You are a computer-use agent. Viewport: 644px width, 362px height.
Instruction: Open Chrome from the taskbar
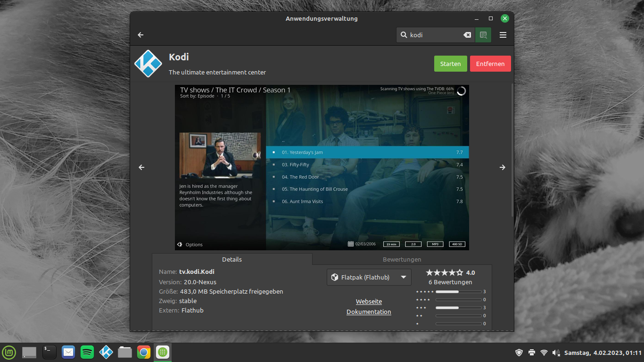pyautogui.click(x=144, y=352)
